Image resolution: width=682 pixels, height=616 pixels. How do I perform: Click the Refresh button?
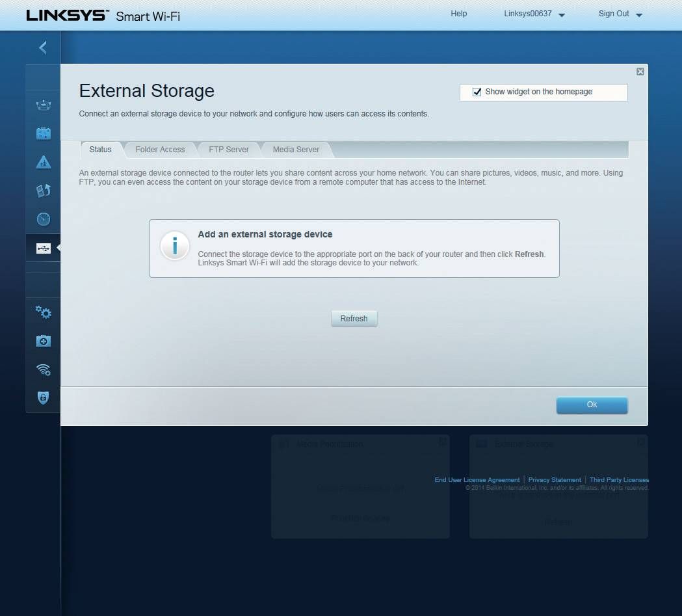pyautogui.click(x=354, y=319)
